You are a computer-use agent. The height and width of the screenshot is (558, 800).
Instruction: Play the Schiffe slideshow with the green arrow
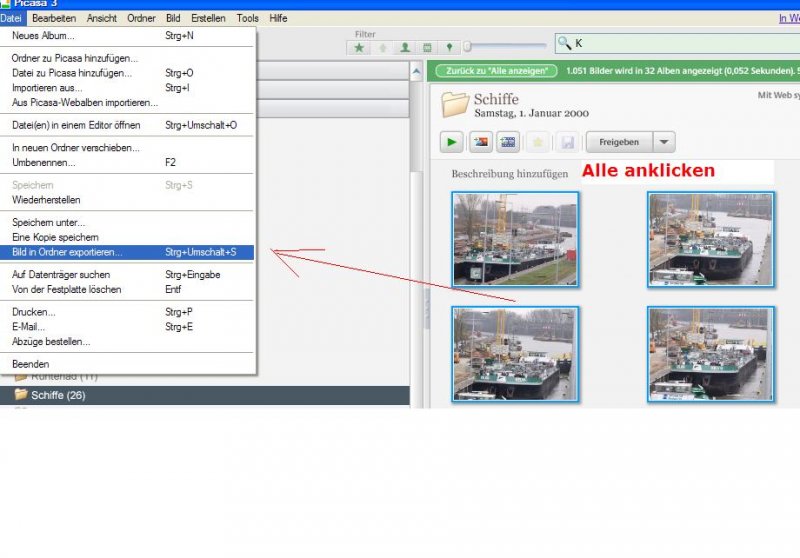451,142
